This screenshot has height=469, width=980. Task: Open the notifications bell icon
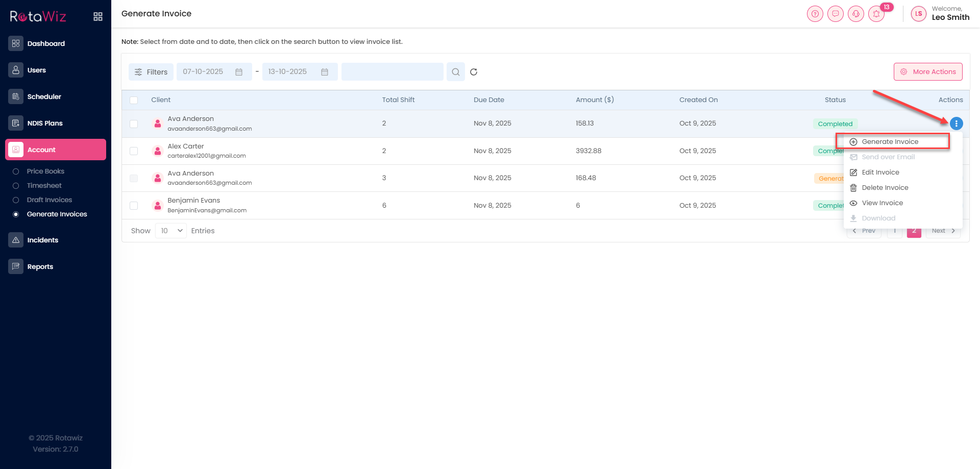876,14
